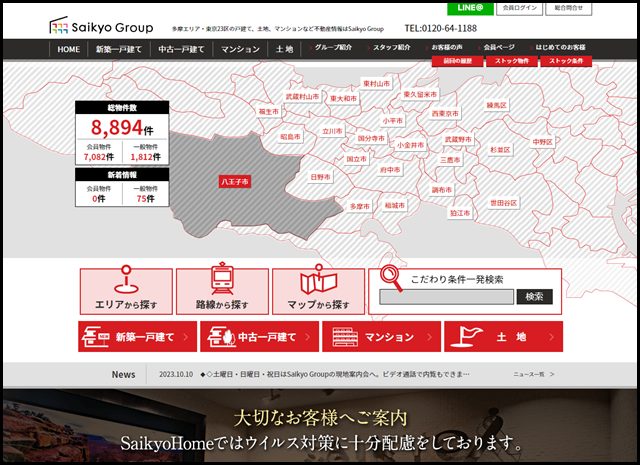
Task: Click the エリアから探す pin icon
Action: click(x=127, y=279)
